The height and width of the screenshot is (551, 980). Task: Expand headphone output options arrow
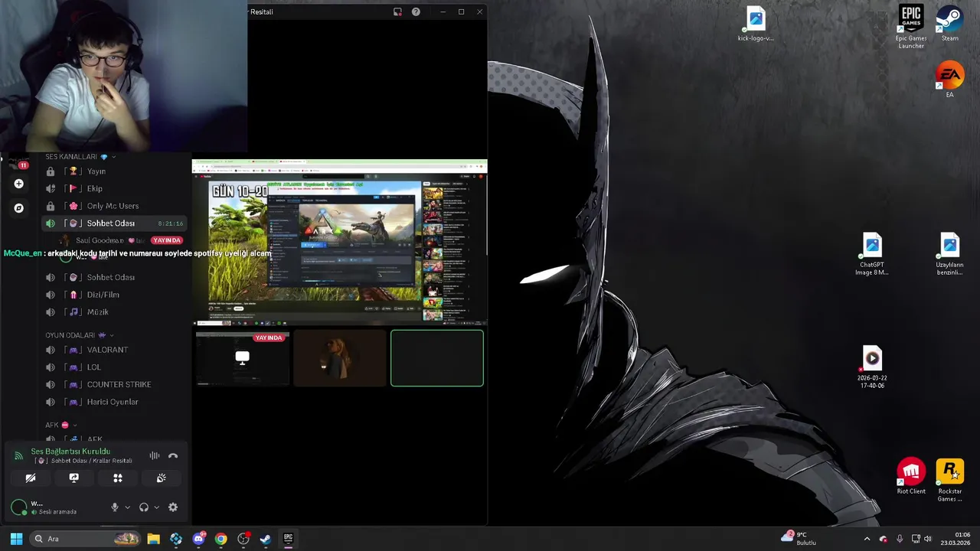coord(156,507)
